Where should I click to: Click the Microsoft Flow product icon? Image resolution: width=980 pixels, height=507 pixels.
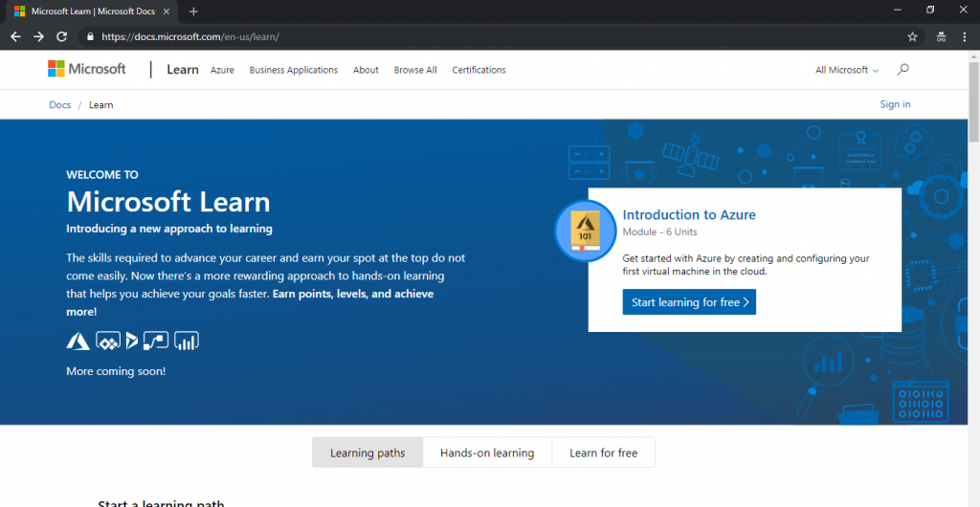tap(156, 341)
